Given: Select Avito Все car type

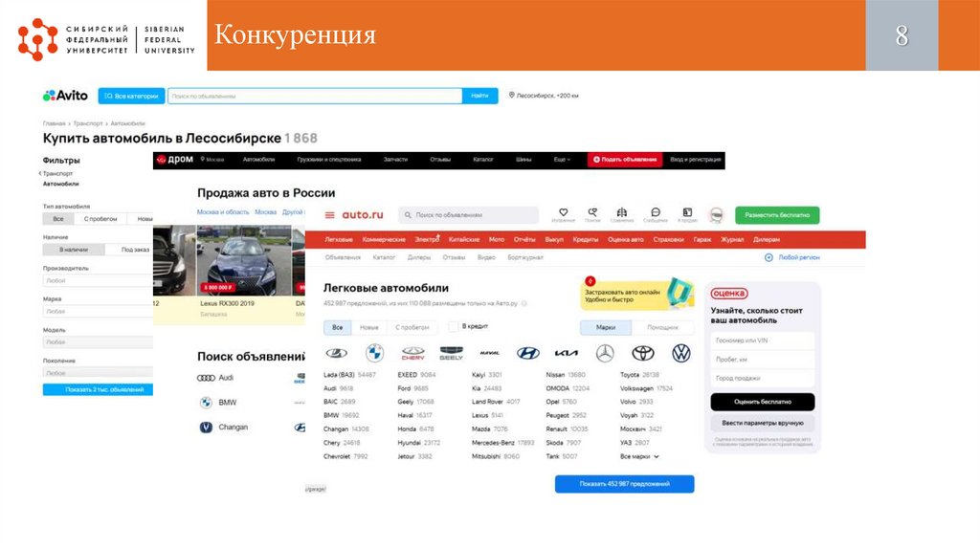Looking at the screenshot, I should tap(58, 219).
